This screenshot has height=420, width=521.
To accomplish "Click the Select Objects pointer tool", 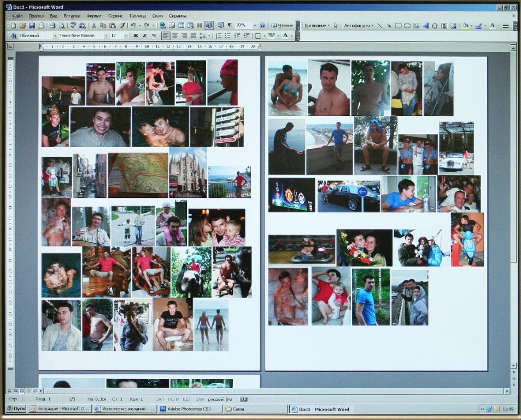I will pos(336,26).
